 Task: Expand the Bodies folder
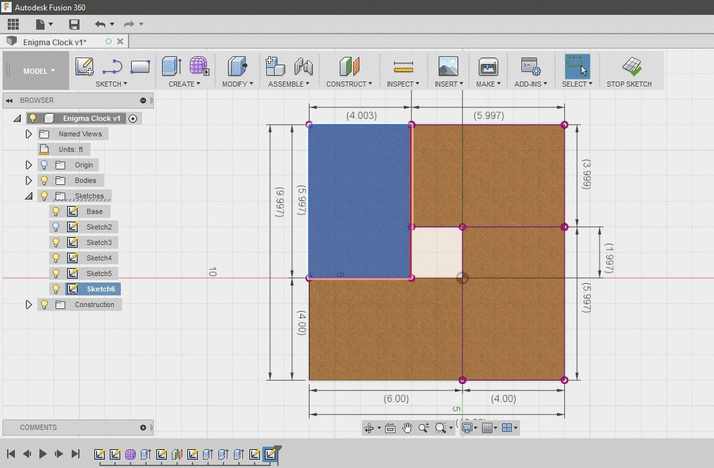pyautogui.click(x=28, y=180)
